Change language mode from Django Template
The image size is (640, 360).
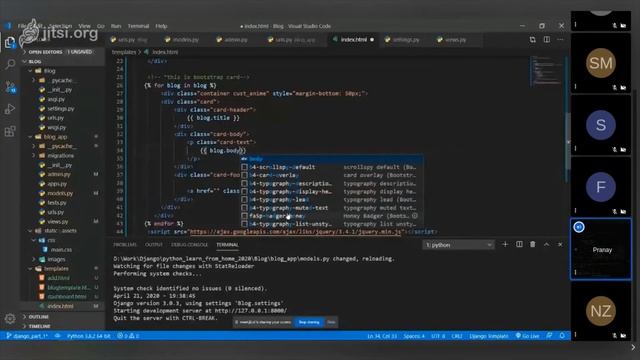pos(489,336)
